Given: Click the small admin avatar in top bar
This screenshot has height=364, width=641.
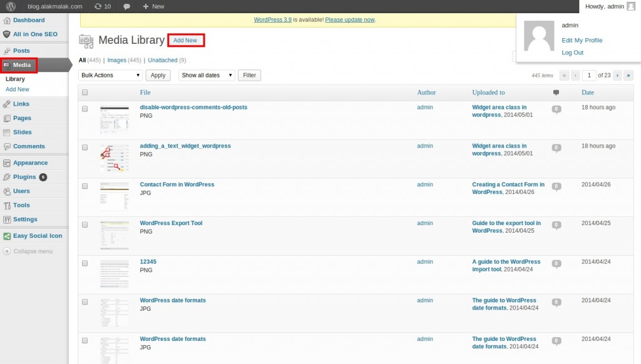Looking at the screenshot, I should tap(631, 6).
